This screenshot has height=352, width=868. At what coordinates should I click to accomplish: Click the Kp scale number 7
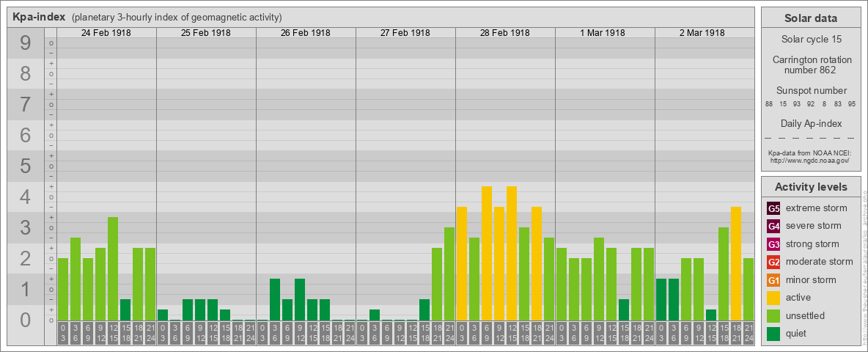pyautogui.click(x=26, y=105)
